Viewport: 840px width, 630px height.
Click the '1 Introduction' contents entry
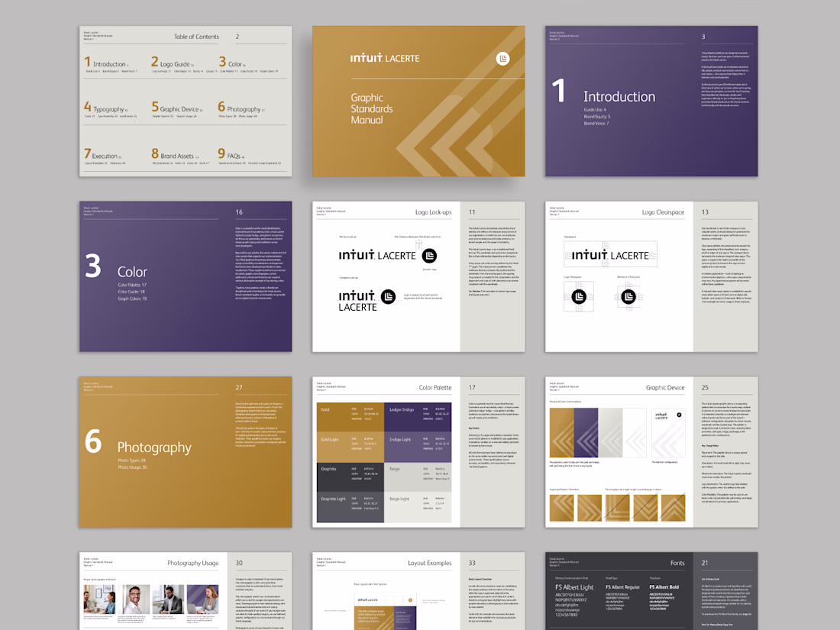click(x=106, y=63)
